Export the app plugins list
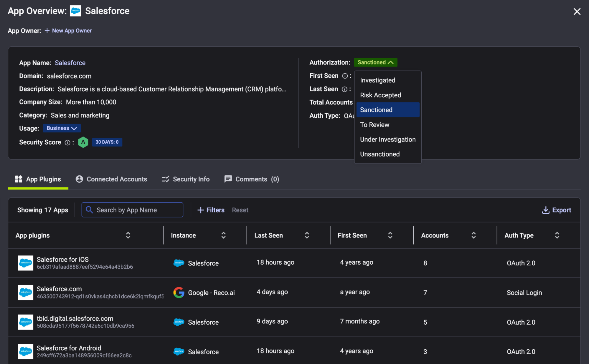589x364 pixels. coord(556,210)
